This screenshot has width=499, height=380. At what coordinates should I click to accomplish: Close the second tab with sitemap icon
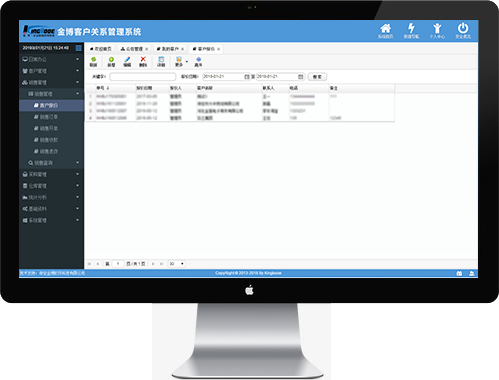coord(147,49)
